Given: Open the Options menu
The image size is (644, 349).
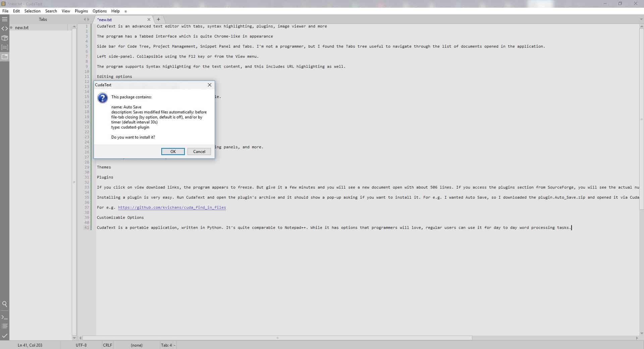Looking at the screenshot, I should (x=100, y=11).
